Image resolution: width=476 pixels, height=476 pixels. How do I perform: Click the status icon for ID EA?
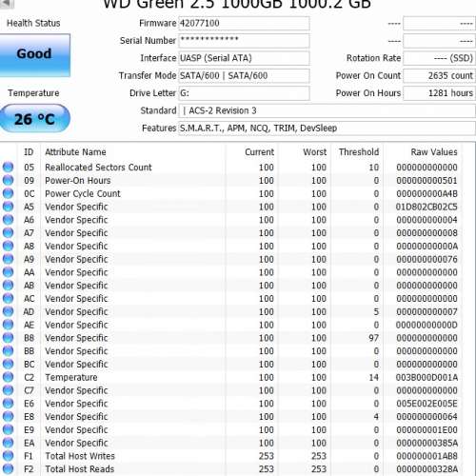coord(8,443)
